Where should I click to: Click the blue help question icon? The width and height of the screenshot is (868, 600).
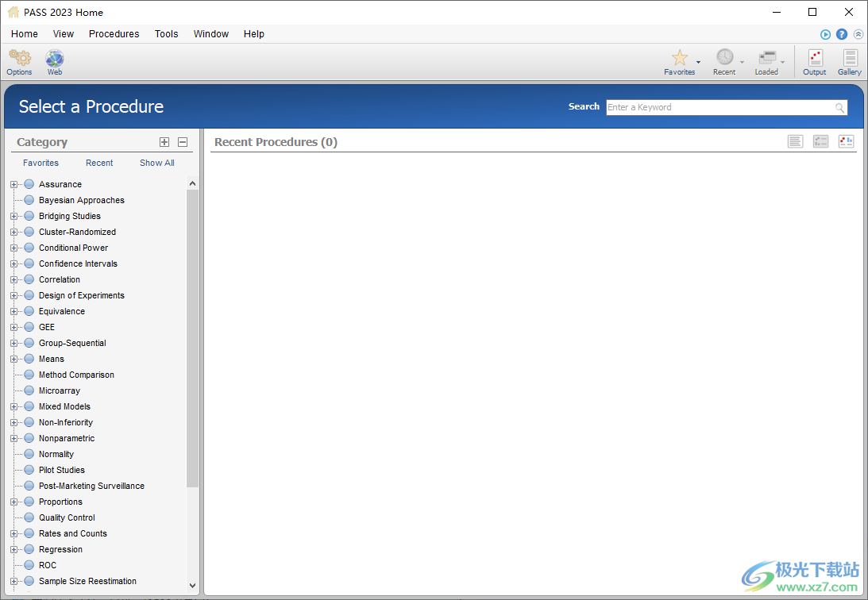coord(842,34)
